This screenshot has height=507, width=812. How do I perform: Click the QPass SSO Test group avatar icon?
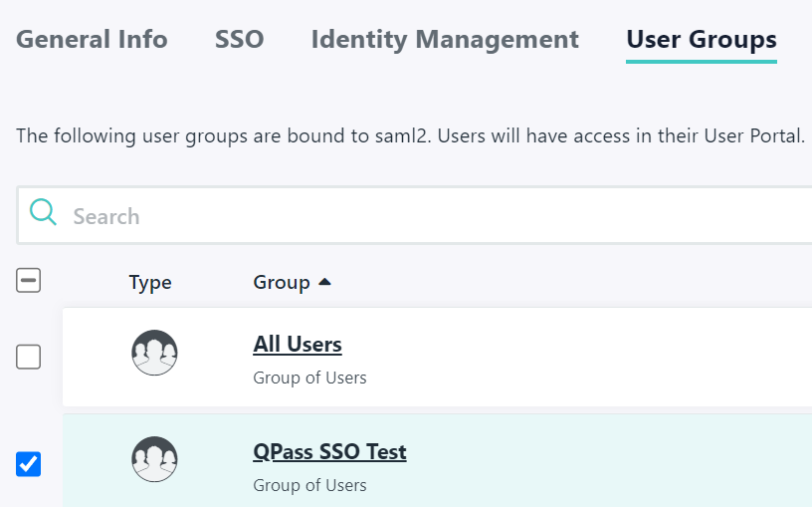click(154, 459)
